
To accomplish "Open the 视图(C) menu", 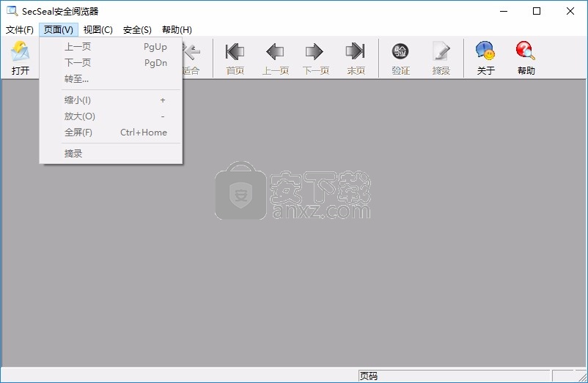I will tap(98, 30).
